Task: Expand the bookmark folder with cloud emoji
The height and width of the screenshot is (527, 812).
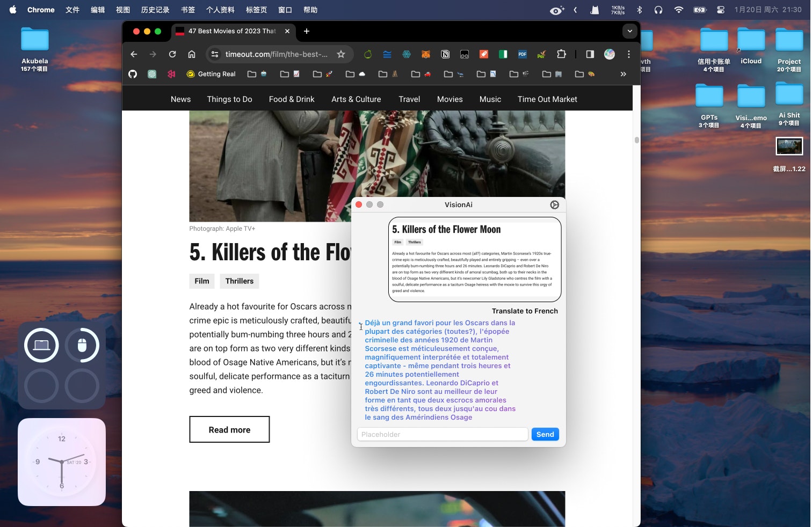Action: (x=356, y=74)
